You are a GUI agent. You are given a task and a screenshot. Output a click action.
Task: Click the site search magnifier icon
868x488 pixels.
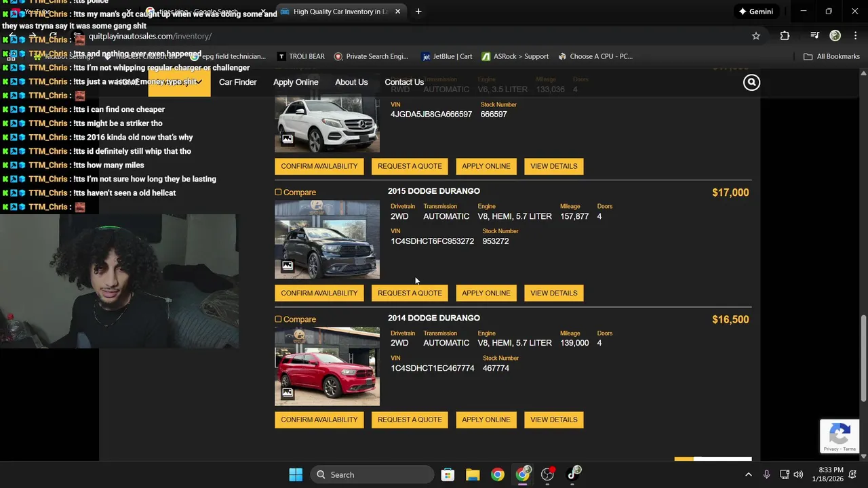[x=751, y=82]
